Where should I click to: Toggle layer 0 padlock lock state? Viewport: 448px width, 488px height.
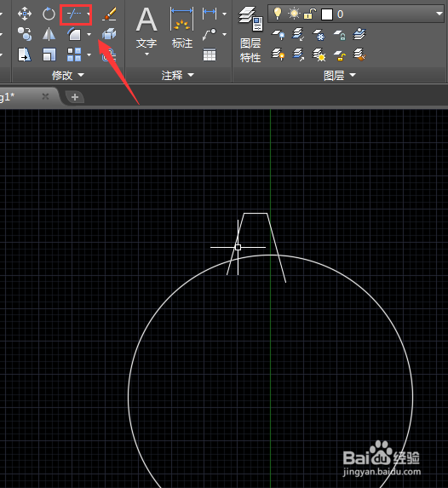click(310, 14)
